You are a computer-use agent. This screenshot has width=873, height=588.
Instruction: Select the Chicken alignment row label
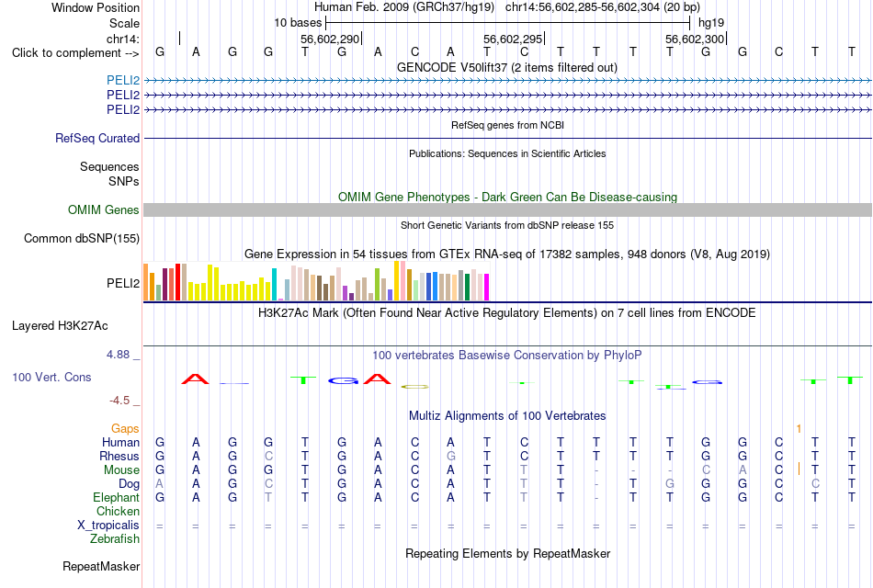click(118, 512)
